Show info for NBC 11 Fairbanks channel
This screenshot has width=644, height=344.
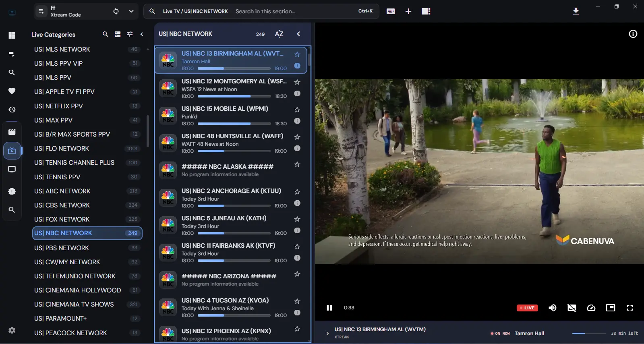pos(297,258)
